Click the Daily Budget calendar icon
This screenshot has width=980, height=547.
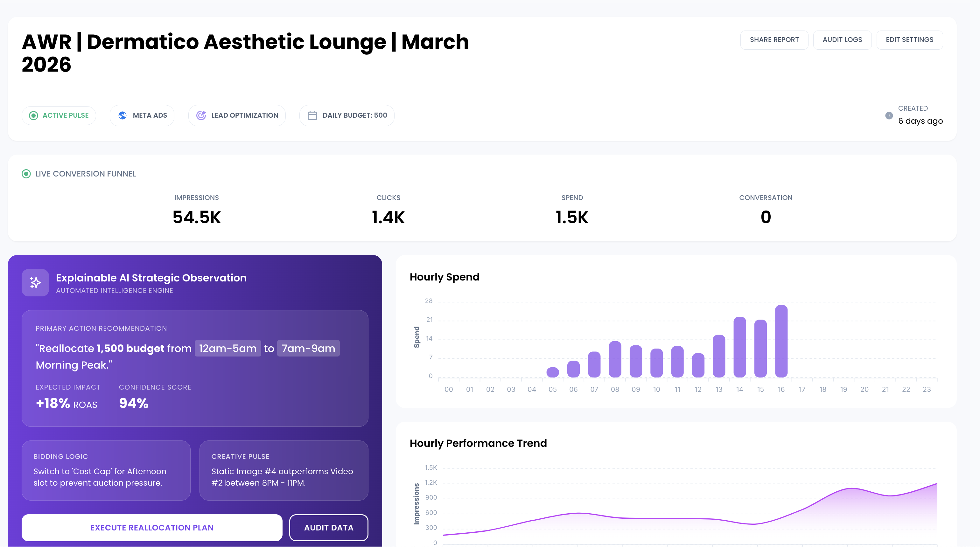pos(312,115)
